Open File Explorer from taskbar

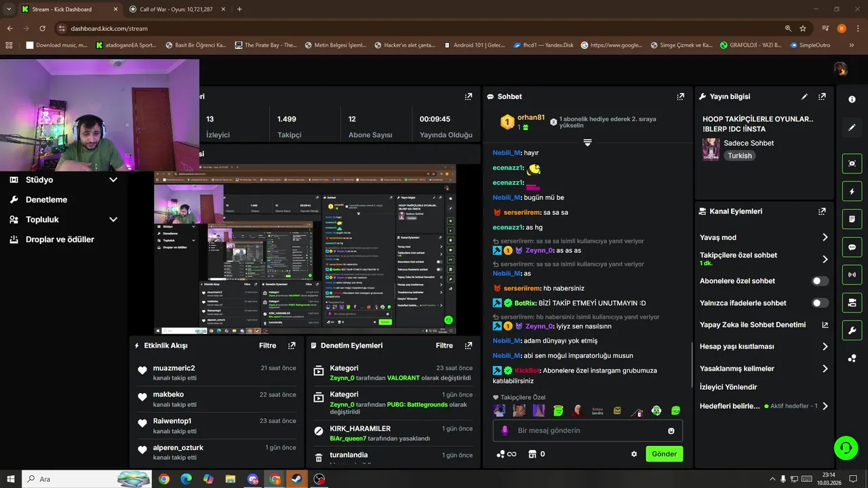231,479
